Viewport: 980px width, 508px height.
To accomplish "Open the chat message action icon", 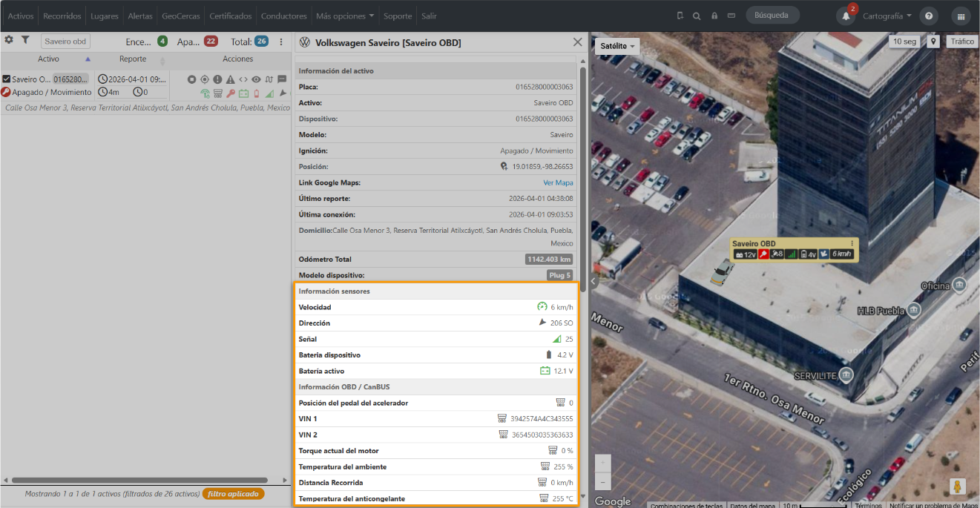I will 282,79.
